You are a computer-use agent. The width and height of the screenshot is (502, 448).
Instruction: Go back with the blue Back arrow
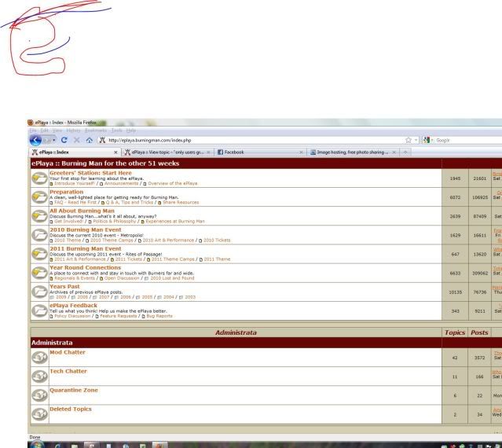(x=35, y=140)
